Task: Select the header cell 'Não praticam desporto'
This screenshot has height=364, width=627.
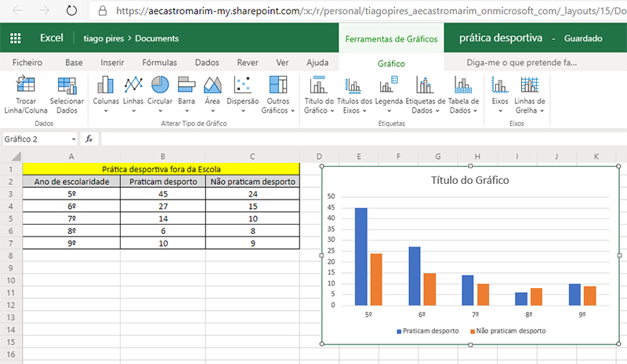Action: [x=252, y=182]
